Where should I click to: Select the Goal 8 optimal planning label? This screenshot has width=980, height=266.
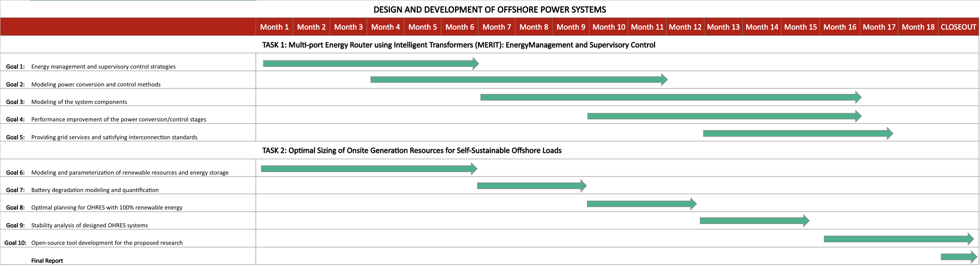107,207
